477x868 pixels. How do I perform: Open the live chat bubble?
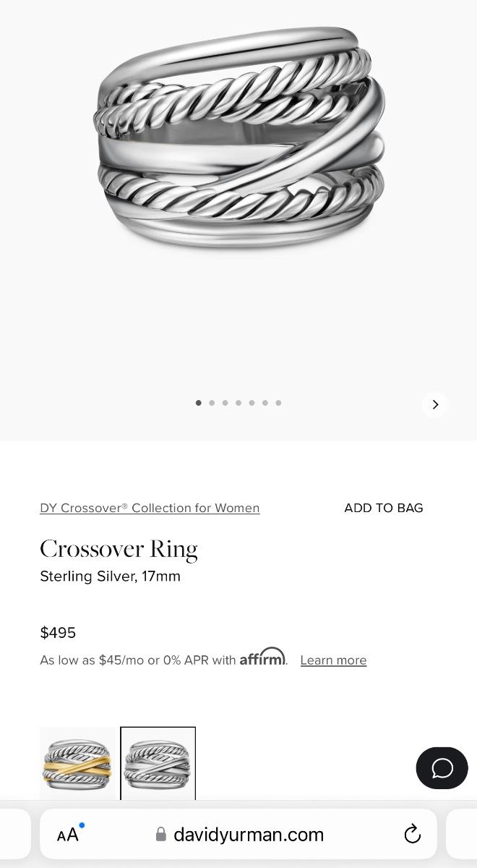point(442,767)
